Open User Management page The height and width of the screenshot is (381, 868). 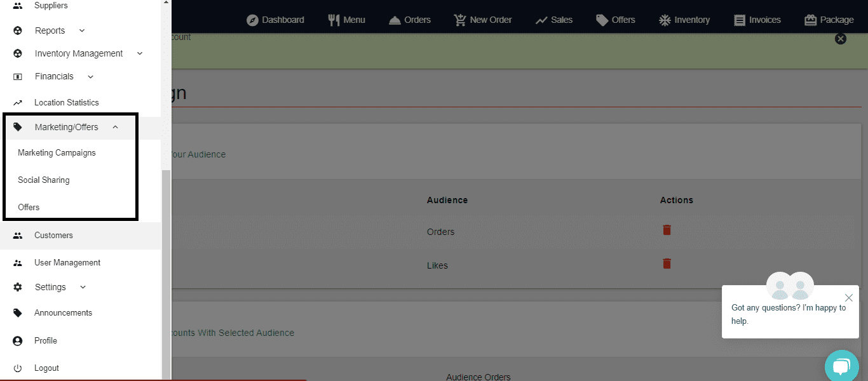[x=67, y=263]
